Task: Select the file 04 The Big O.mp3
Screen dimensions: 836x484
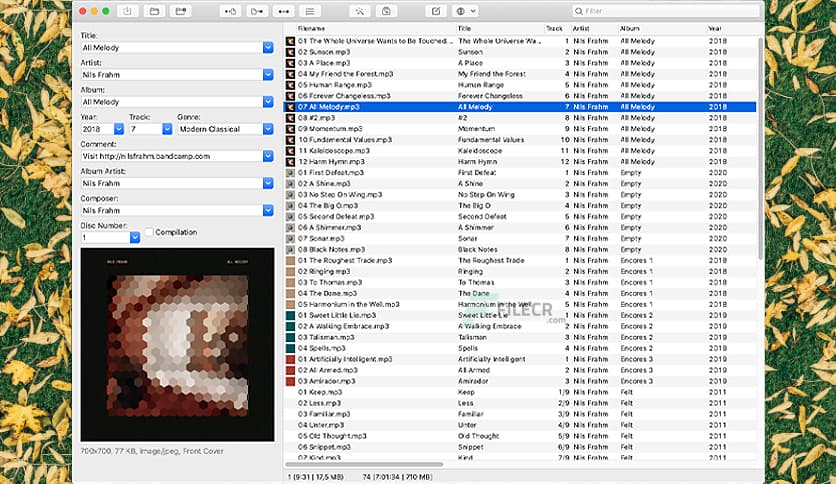Action: (328, 206)
